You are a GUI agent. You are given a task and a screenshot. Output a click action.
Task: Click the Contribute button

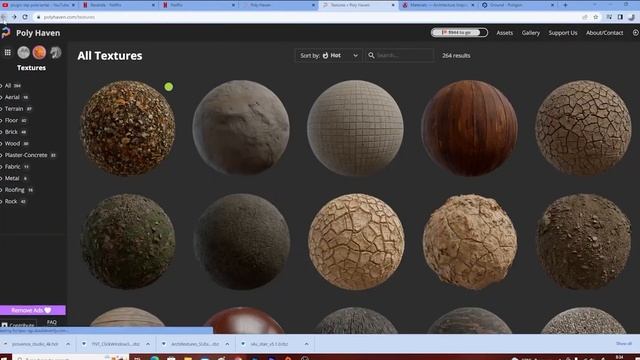18,325
